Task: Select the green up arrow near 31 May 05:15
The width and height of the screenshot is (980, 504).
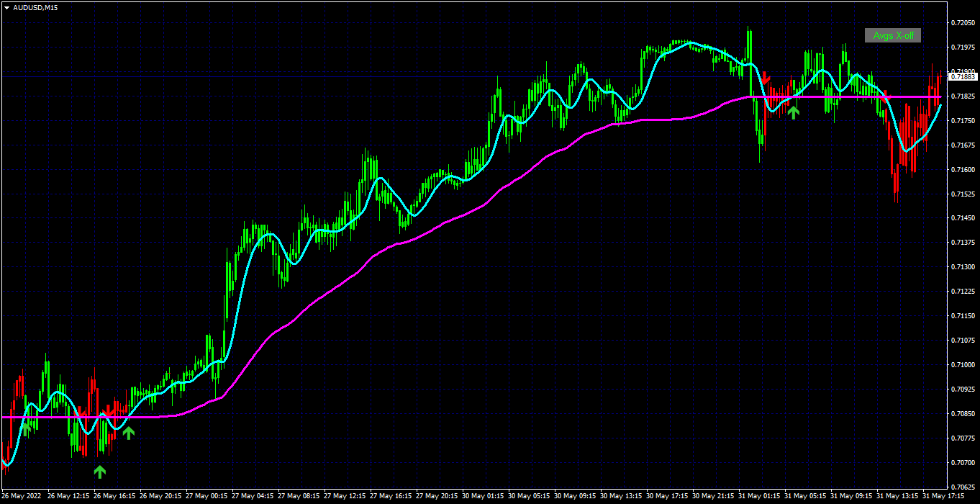Action: [x=793, y=112]
